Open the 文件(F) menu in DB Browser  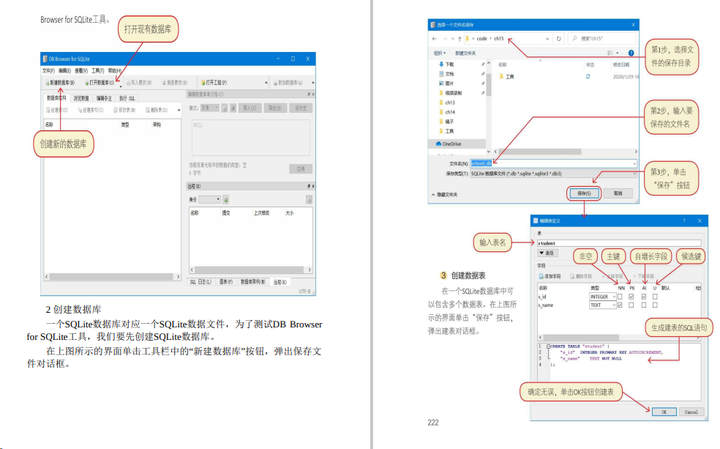tap(49, 71)
